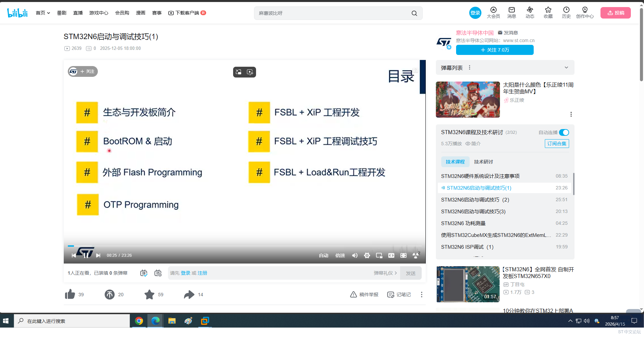The width and height of the screenshot is (644, 337).
Task: Switch to the 技术研讨 tab
Action: [483, 162]
